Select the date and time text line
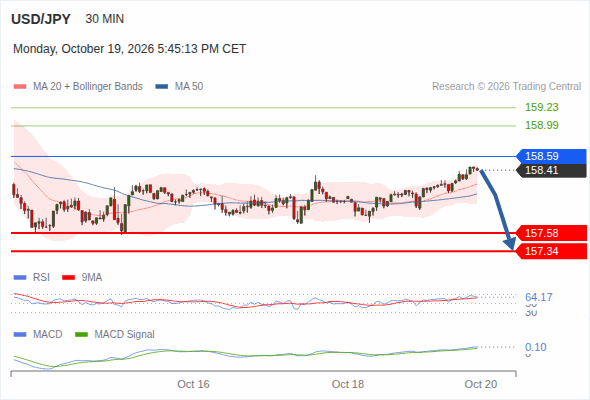This screenshot has height=400, width=590. click(129, 49)
